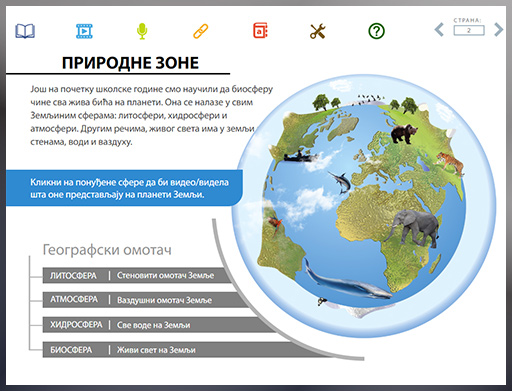The width and height of the screenshot is (512, 391).
Task: Open the video film icon
Action: (x=84, y=31)
